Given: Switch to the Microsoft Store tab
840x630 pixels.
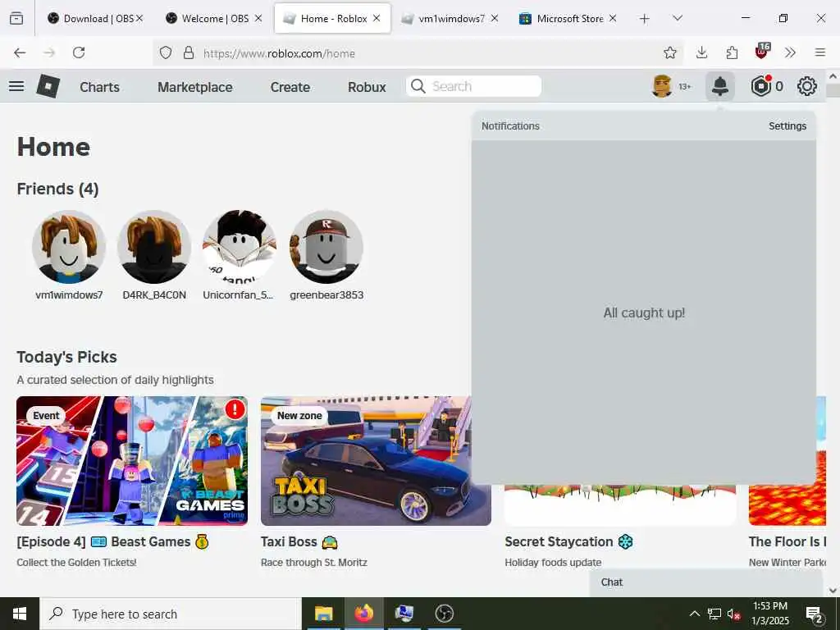Looking at the screenshot, I should [567, 19].
